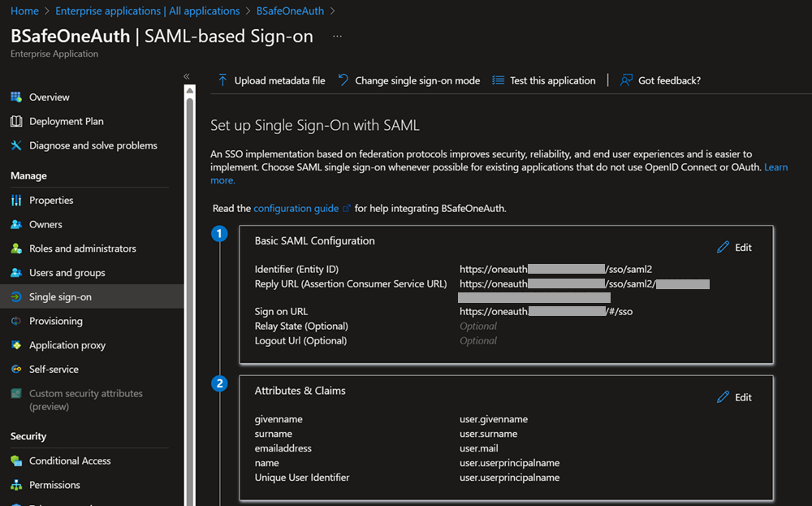Click the Edit pencil for Attributes & Claims
This screenshot has width=812, height=506.
(x=723, y=397)
